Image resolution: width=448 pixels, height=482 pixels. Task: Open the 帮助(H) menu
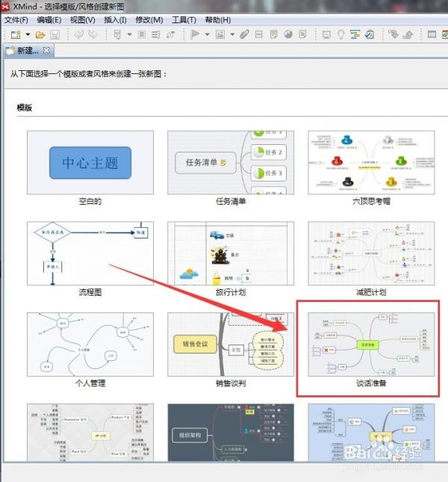point(218,20)
